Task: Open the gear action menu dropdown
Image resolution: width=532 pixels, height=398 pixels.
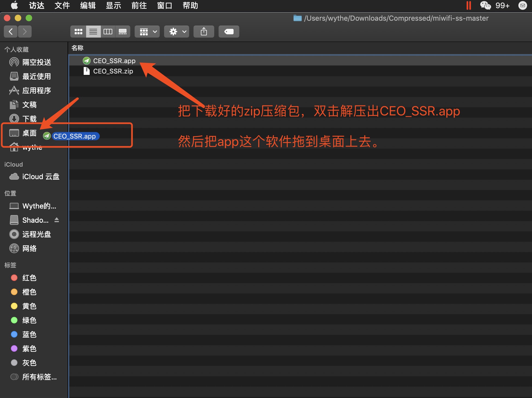Action: point(177,32)
